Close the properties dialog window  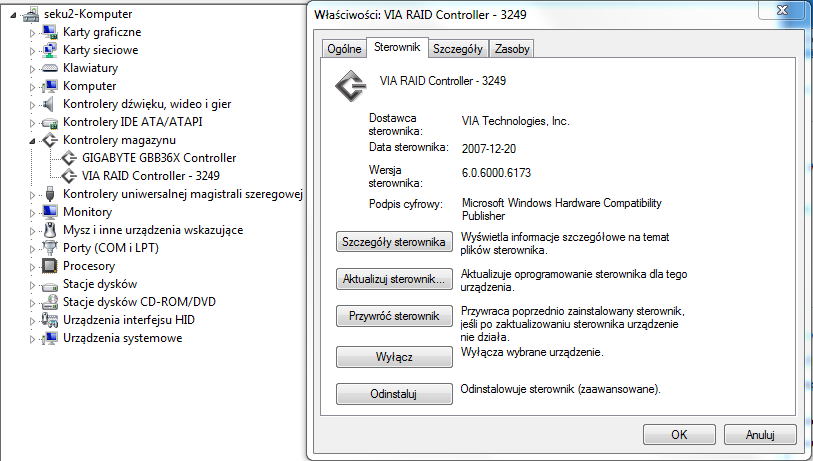click(782, 10)
